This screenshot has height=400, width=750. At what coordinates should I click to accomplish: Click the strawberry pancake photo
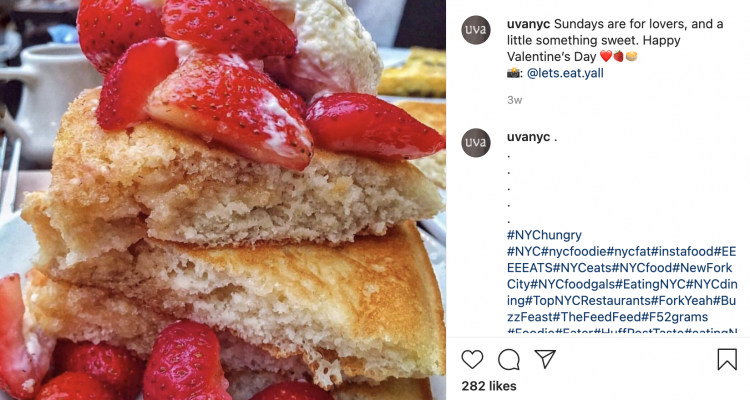(223, 200)
